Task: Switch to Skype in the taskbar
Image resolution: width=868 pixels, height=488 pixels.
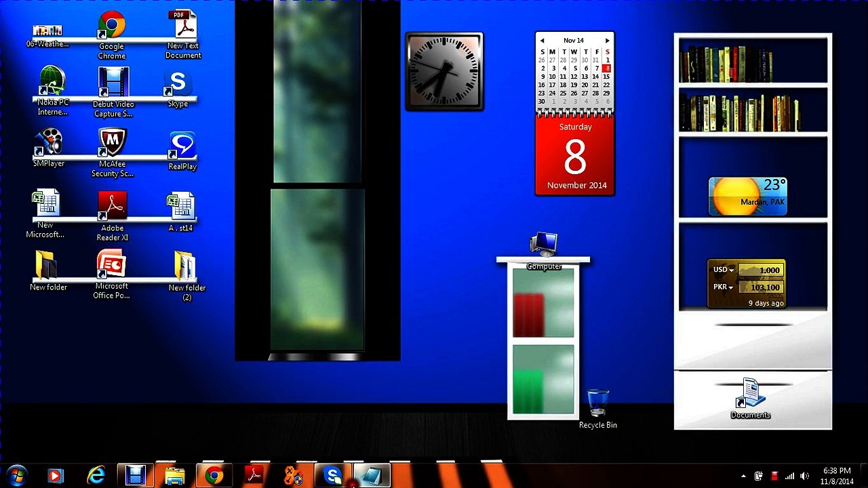Action: pyautogui.click(x=332, y=476)
